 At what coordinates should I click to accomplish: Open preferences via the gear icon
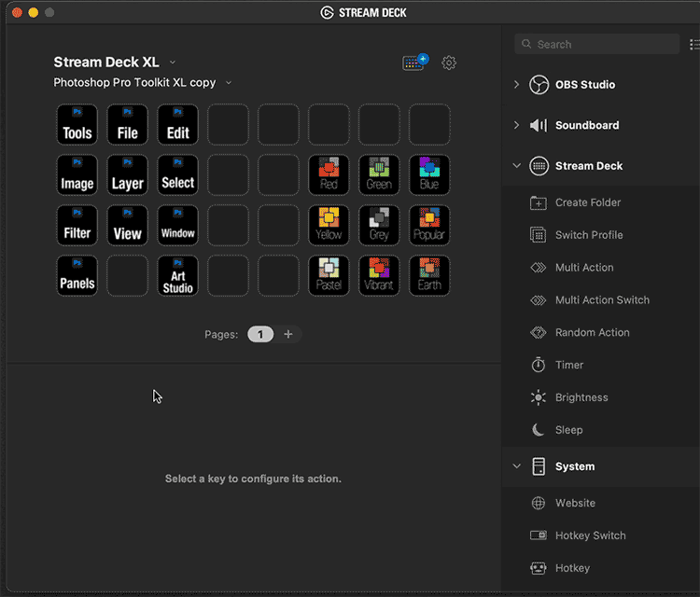pyautogui.click(x=449, y=62)
